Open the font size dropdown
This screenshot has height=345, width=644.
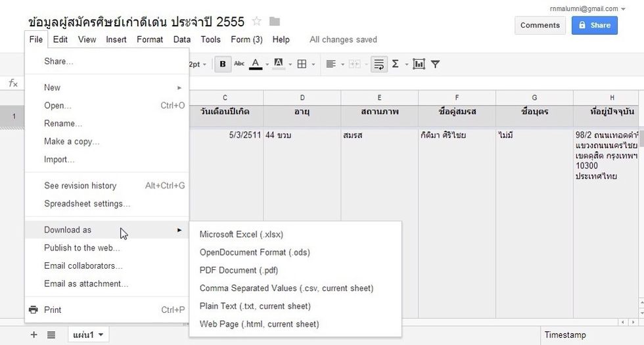198,64
